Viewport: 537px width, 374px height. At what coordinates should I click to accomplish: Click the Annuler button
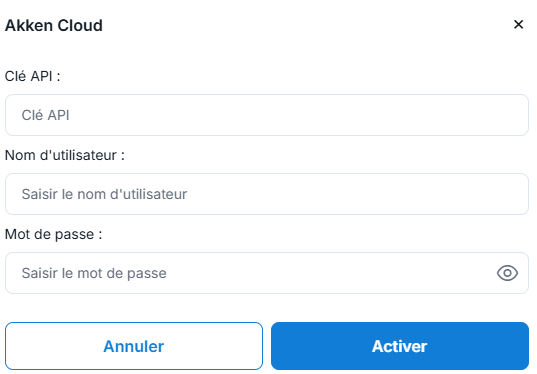(x=134, y=346)
